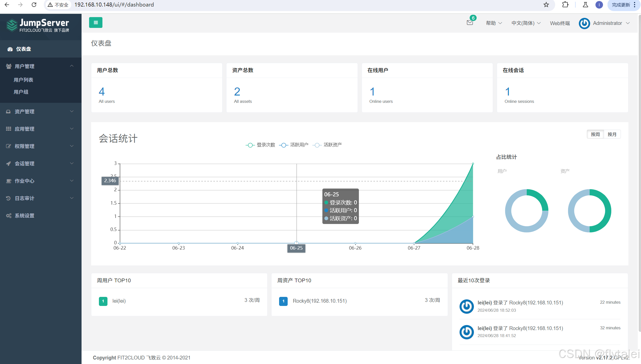Toggle the 登录次数 legend series
Viewport: 641px width, 364px height.
tap(260, 145)
